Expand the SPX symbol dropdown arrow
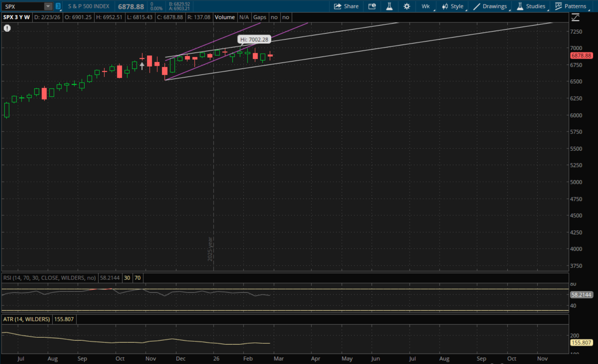 pos(48,6)
